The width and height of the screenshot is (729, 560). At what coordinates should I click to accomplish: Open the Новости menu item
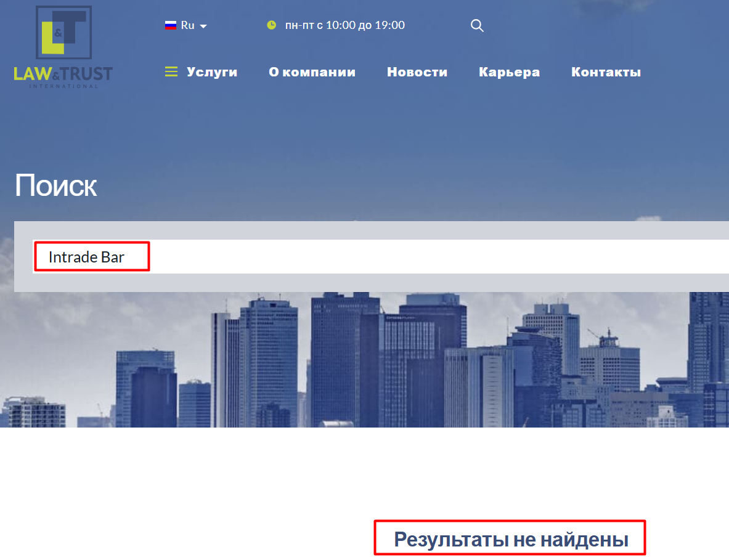pyautogui.click(x=417, y=71)
